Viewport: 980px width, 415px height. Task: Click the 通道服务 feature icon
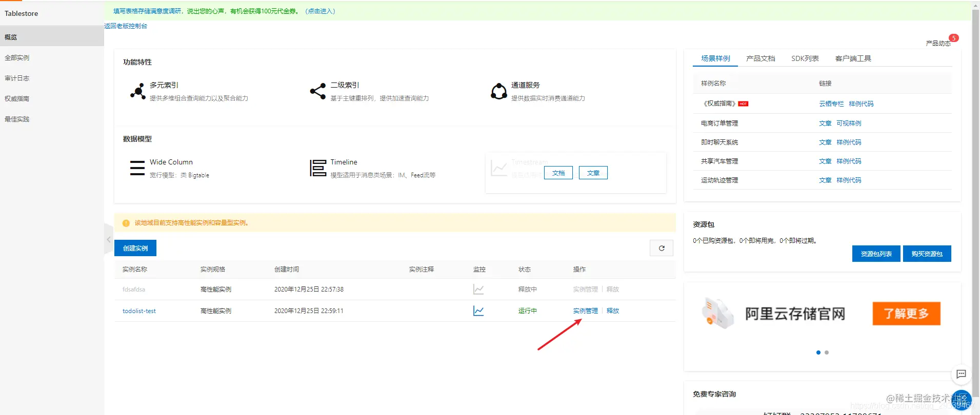[x=499, y=91]
